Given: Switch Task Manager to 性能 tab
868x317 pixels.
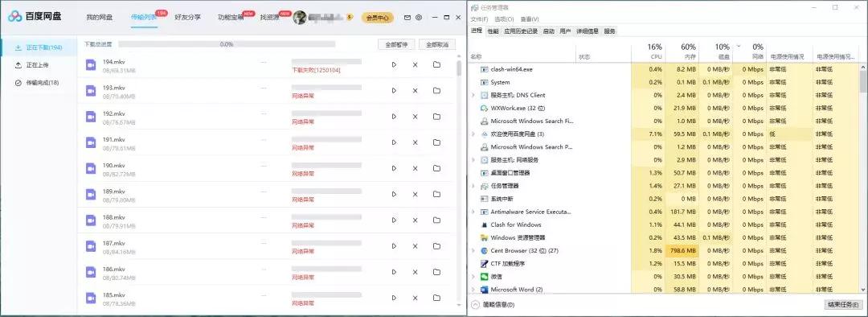Looking at the screenshot, I should click(x=493, y=31).
